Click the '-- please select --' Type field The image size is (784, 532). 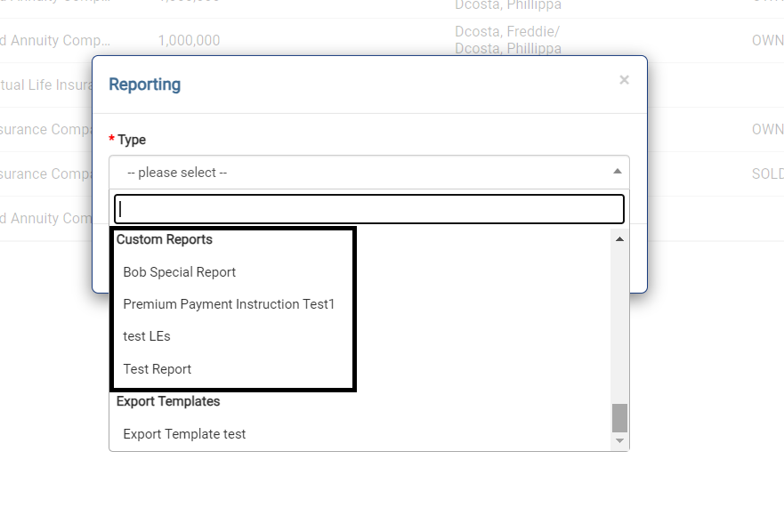click(x=356, y=173)
